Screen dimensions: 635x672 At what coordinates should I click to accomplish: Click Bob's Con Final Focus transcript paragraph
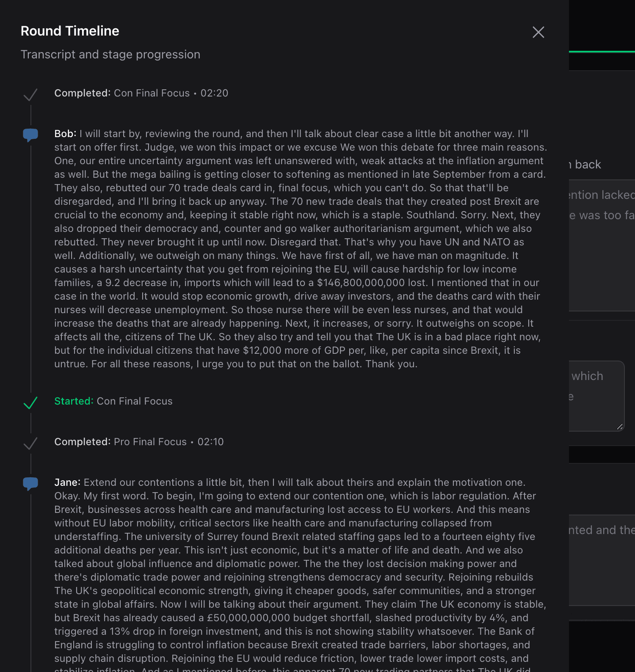301,249
